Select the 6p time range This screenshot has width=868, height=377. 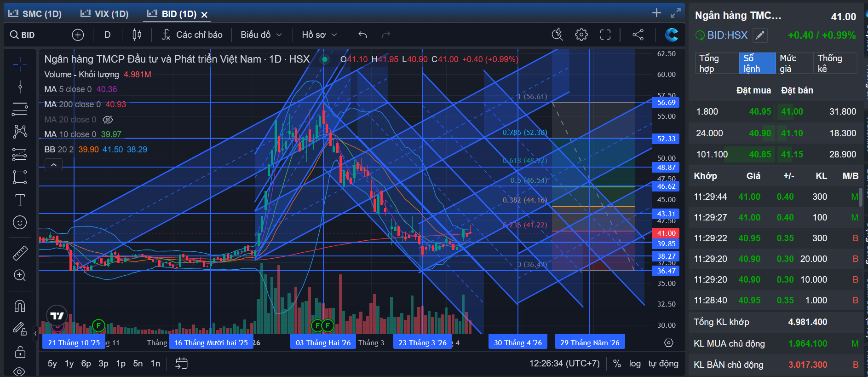(86, 364)
